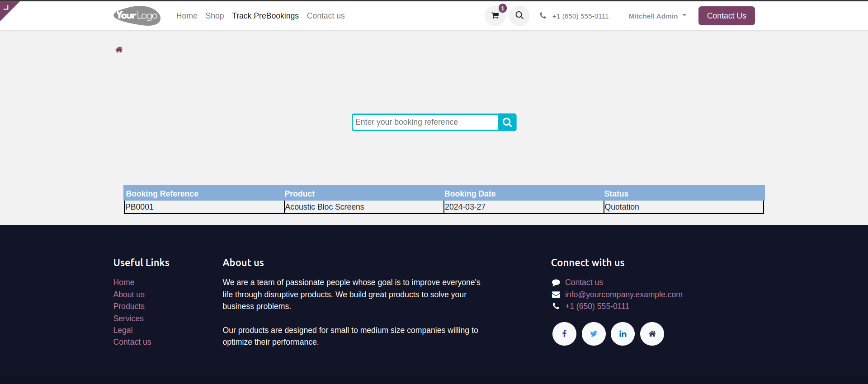
Task: Expand the Mitchell Admin user dropdown
Action: (657, 16)
